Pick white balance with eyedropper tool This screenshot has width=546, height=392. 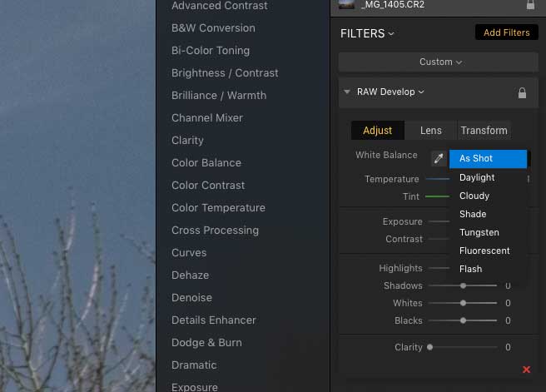(439, 158)
